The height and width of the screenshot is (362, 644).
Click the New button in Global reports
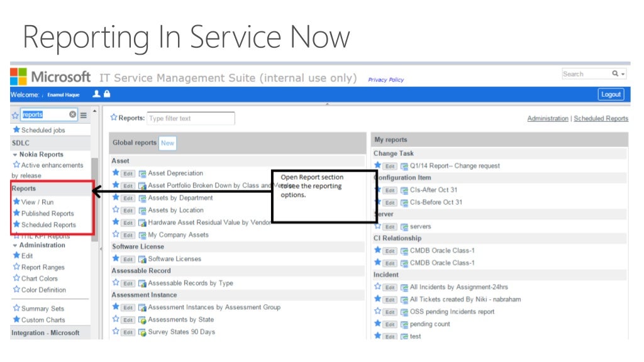click(x=167, y=143)
